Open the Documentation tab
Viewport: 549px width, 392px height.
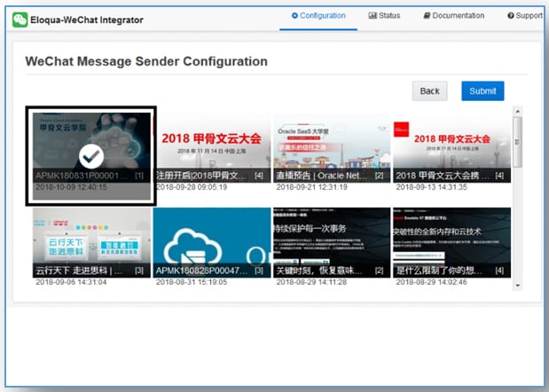454,16
